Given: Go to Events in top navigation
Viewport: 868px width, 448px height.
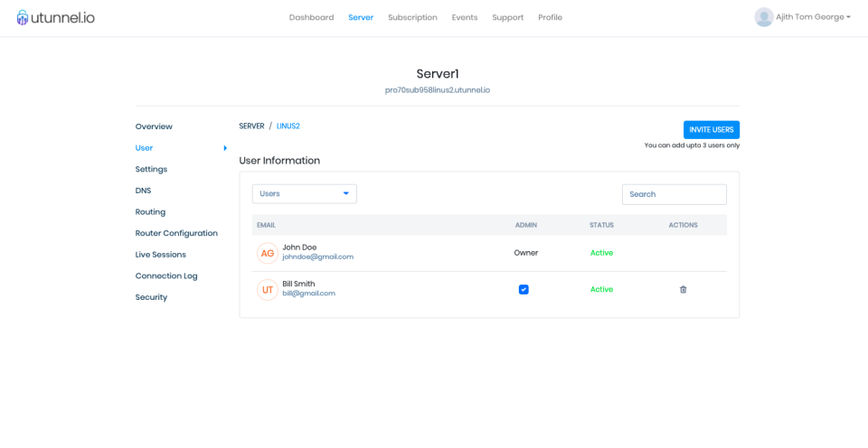Looking at the screenshot, I should pyautogui.click(x=465, y=17).
